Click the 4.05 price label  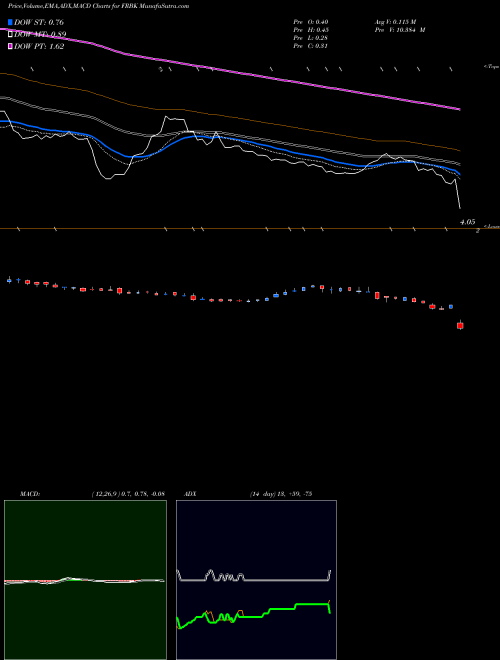click(468, 222)
